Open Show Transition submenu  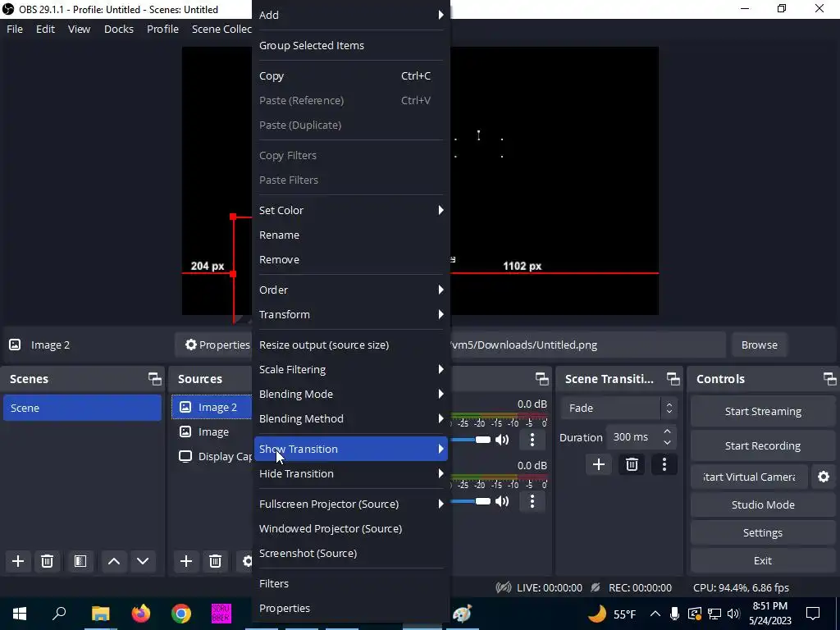pyautogui.click(x=350, y=449)
